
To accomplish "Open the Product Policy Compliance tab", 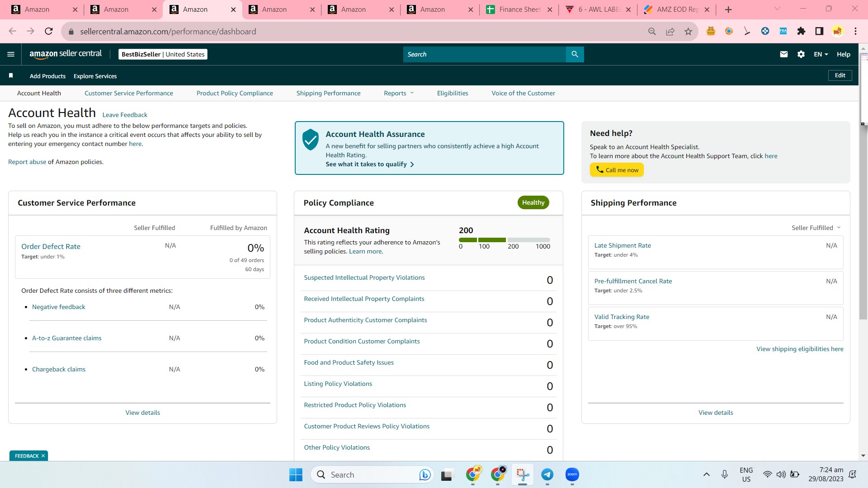I will (x=235, y=93).
